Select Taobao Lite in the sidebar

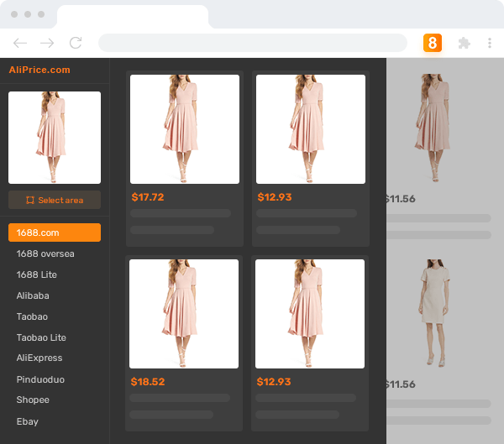41,337
